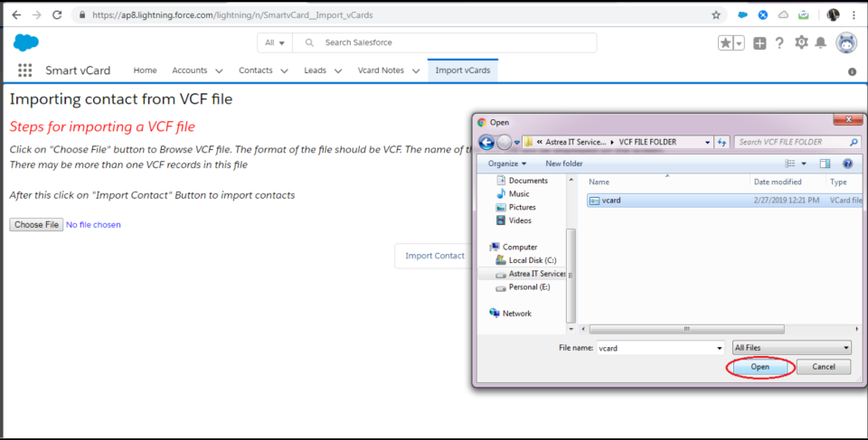The width and height of the screenshot is (868, 440).
Task: Expand the Leads tab chevron
Action: [x=338, y=70]
